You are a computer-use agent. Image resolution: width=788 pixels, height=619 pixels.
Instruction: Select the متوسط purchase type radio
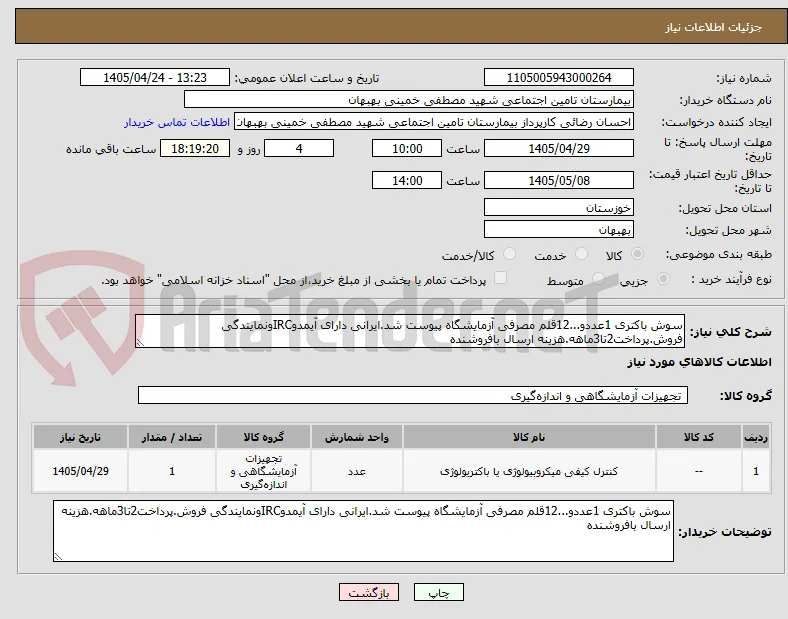(598, 278)
